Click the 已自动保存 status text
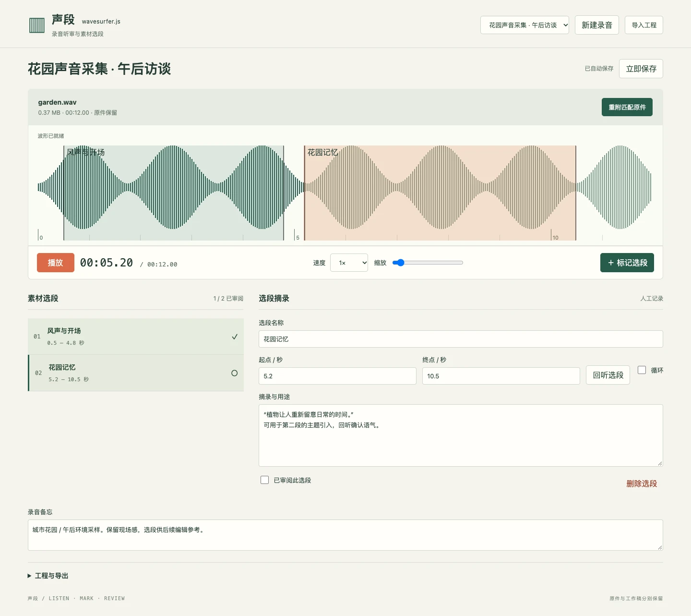Image resolution: width=691 pixels, height=616 pixels. click(599, 69)
